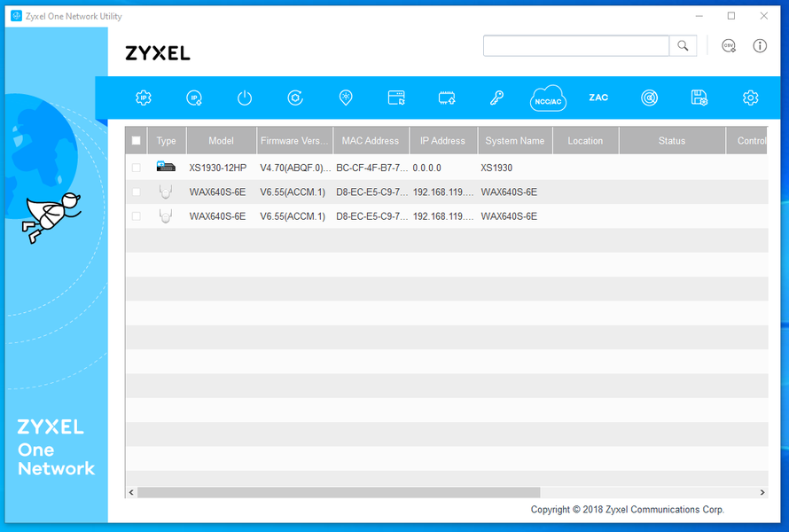Open the Firmware Upgrade chip icon
Viewport: 789px width, 532px height.
click(447, 98)
